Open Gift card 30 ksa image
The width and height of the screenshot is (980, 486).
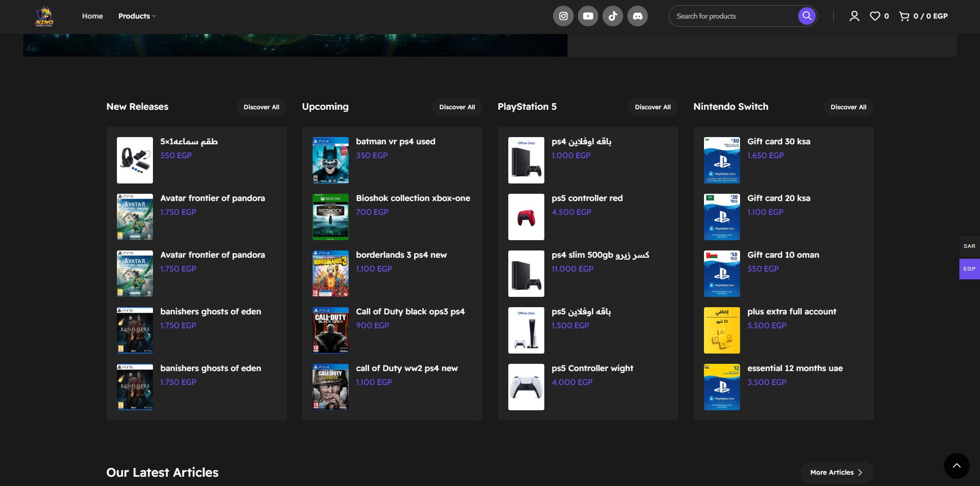722,160
